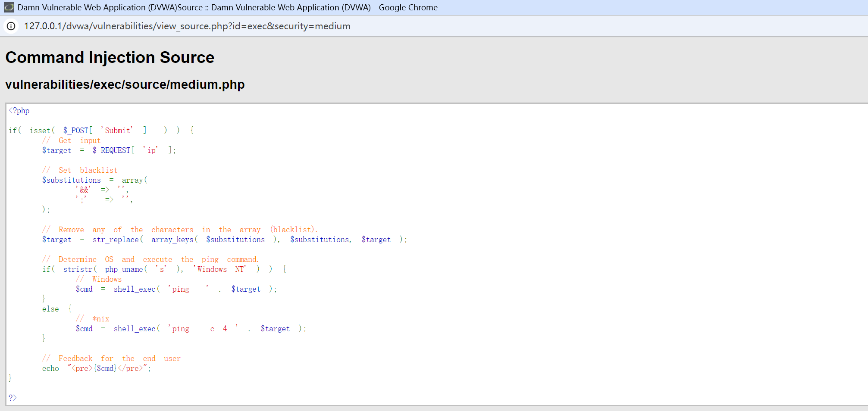
Task: Click str_replace in the target sanitizing line
Action: pyautogui.click(x=116, y=240)
